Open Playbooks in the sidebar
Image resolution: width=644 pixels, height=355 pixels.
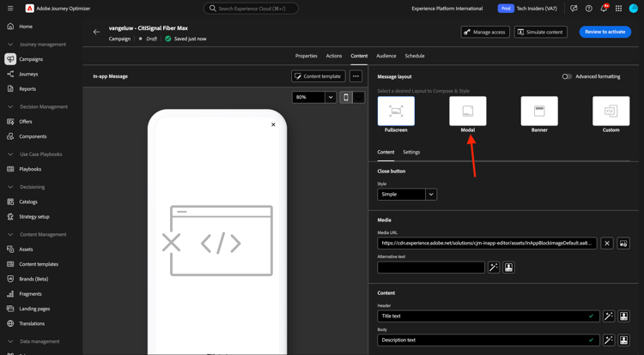pos(30,169)
